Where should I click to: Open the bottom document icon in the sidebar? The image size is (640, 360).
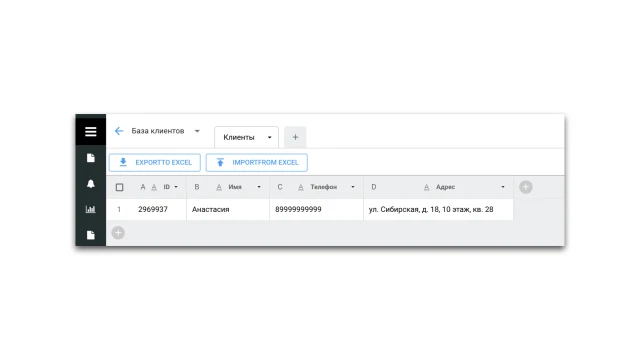(x=91, y=235)
